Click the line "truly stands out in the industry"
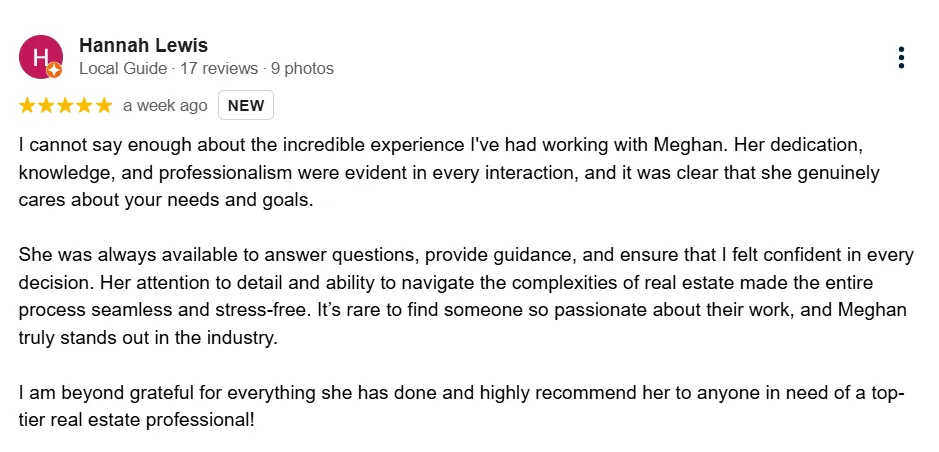This screenshot has width=939, height=452. [x=148, y=338]
